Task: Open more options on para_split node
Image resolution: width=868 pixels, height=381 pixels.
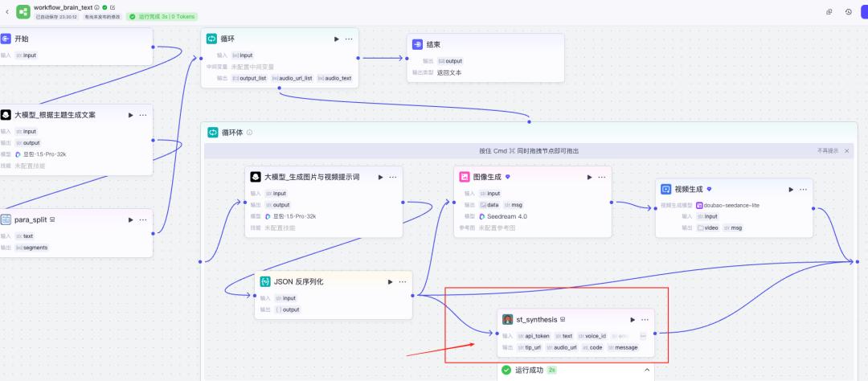Action: 143,220
